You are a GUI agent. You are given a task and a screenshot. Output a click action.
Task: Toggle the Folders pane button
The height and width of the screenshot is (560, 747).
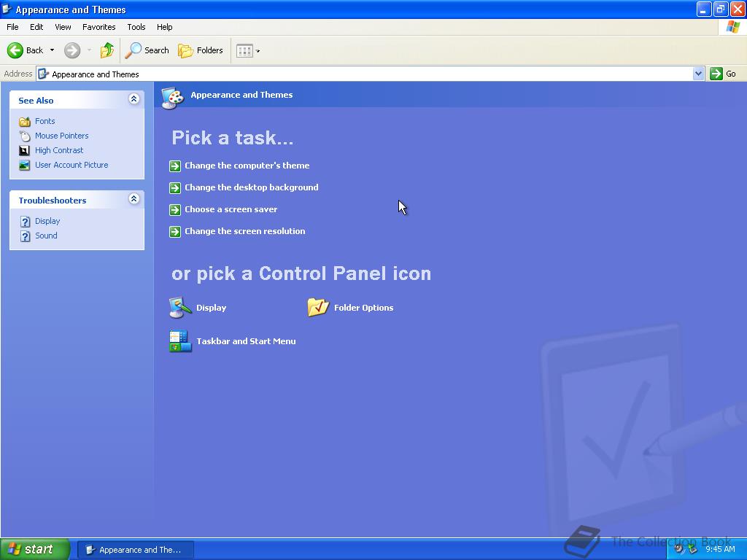click(x=200, y=50)
